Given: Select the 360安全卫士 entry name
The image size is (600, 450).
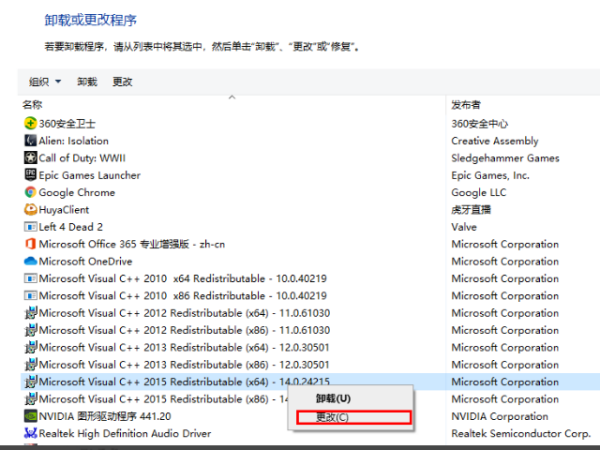Looking at the screenshot, I should [x=67, y=124].
